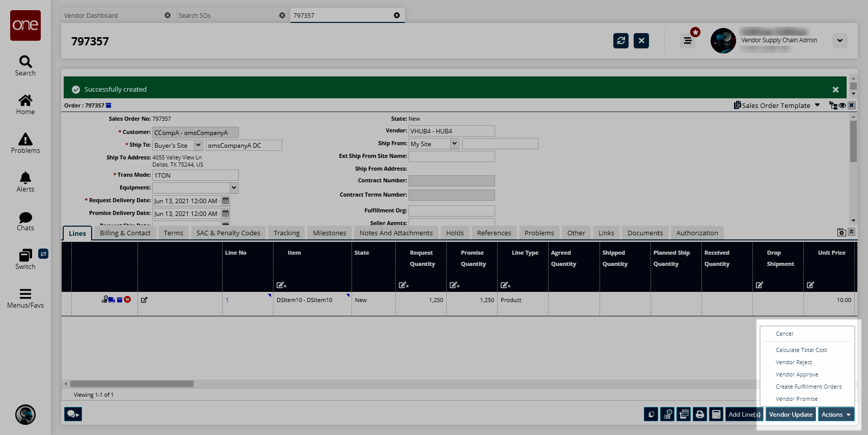
Task: Click the horizontal scrollbar under the lines grid
Action: pos(132,384)
